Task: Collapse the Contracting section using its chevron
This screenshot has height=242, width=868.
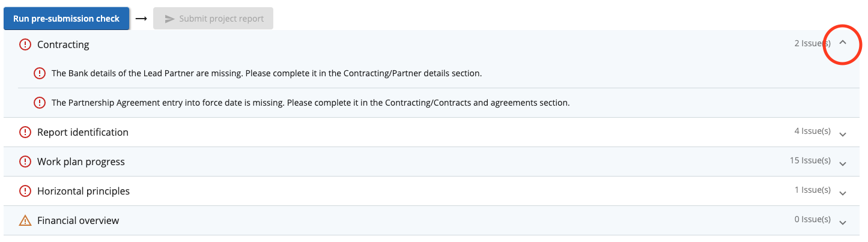Action: tap(842, 43)
